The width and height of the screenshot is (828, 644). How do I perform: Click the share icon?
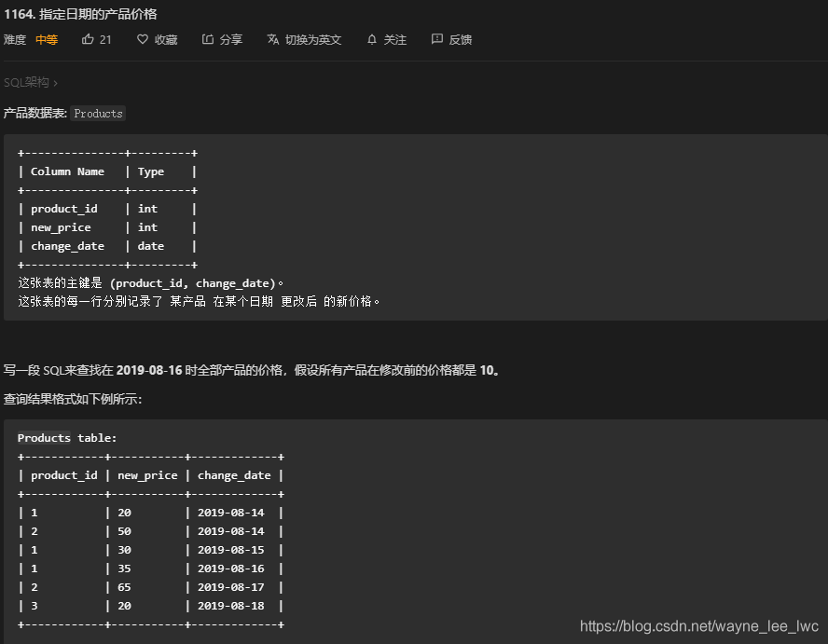(208, 39)
